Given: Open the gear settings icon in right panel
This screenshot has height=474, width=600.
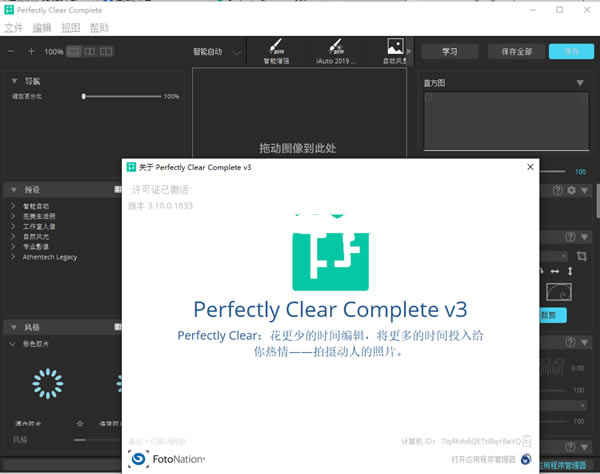Looking at the screenshot, I should click(571, 190).
